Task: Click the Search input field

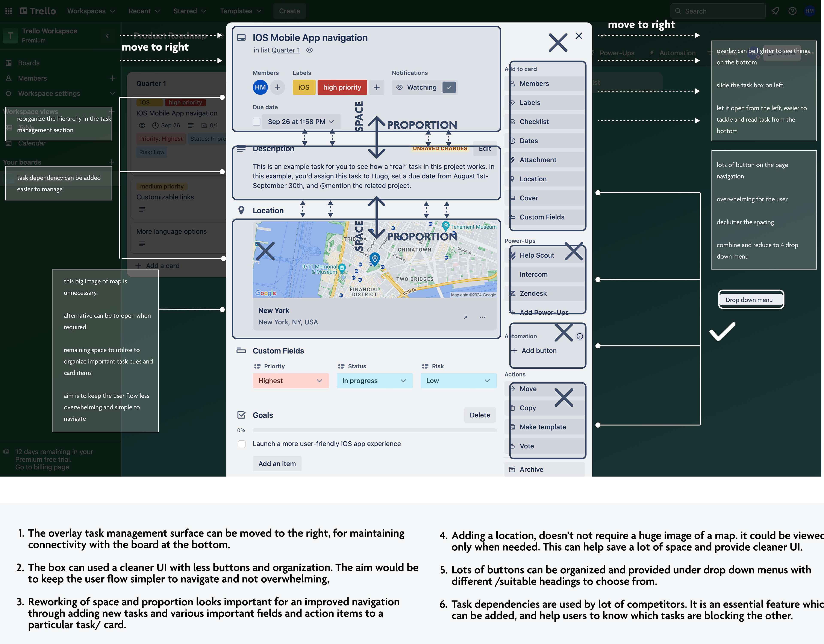Action: coord(718,11)
